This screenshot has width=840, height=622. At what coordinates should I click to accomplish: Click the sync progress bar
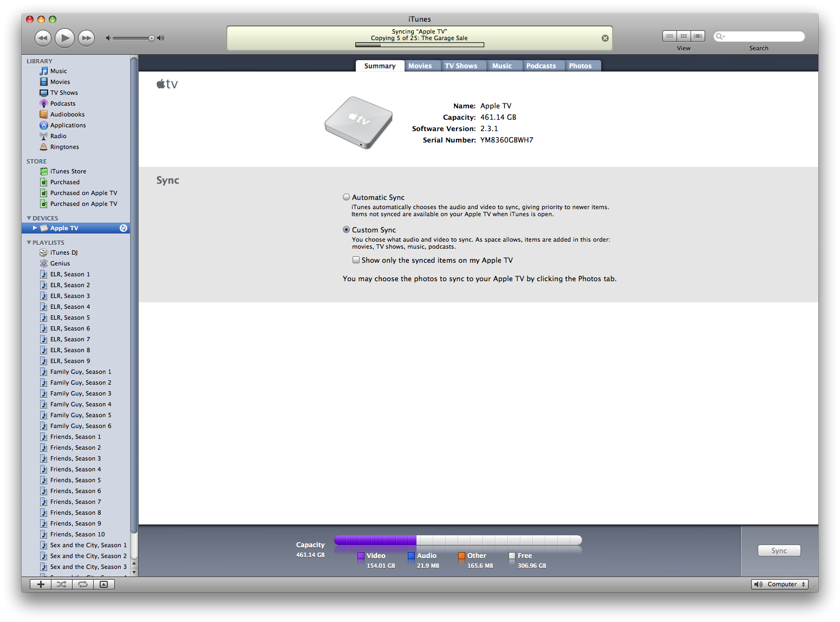coord(420,44)
